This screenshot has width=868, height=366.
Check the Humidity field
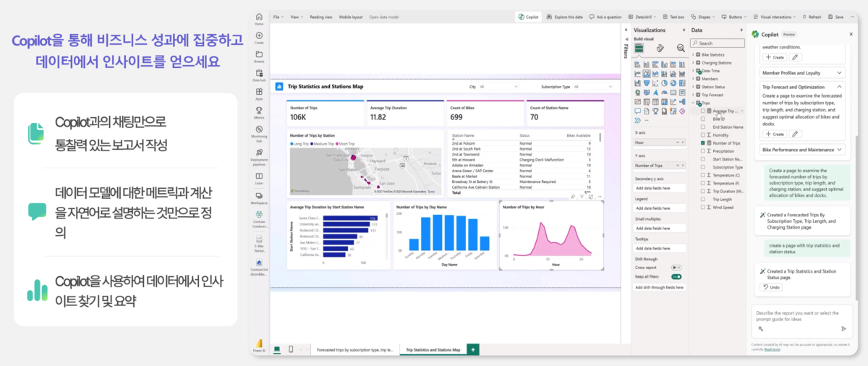(x=703, y=135)
